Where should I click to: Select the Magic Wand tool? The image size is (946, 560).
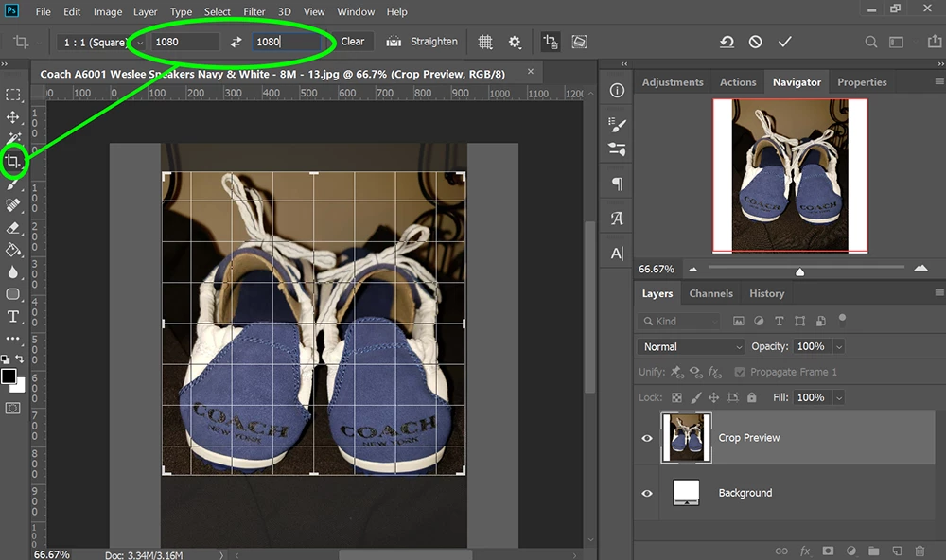tap(13, 139)
